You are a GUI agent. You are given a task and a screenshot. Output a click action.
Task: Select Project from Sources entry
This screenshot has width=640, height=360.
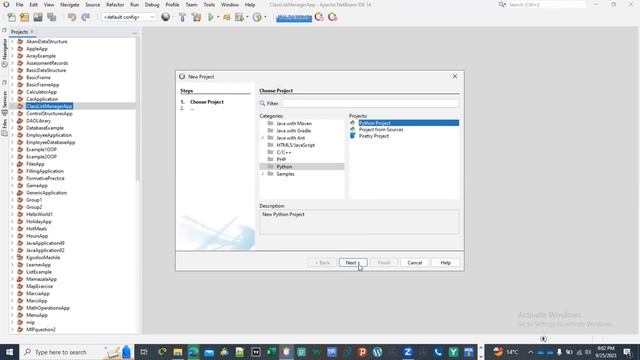point(381,129)
